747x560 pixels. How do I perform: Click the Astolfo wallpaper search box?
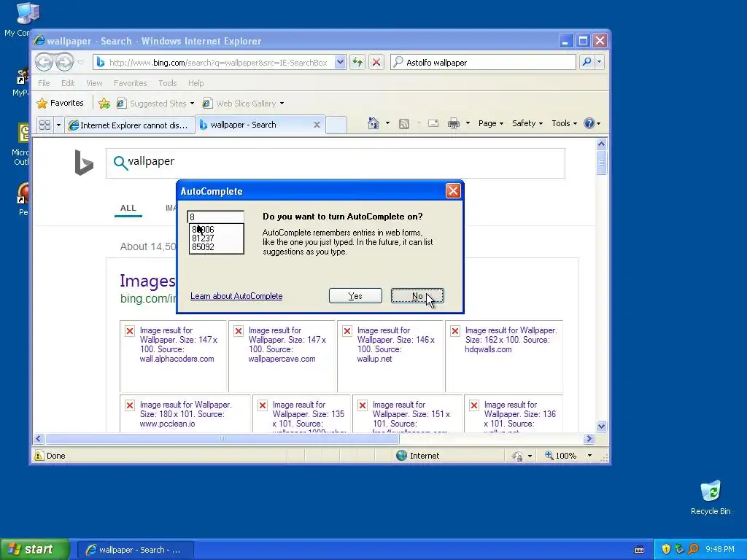tap(483, 63)
